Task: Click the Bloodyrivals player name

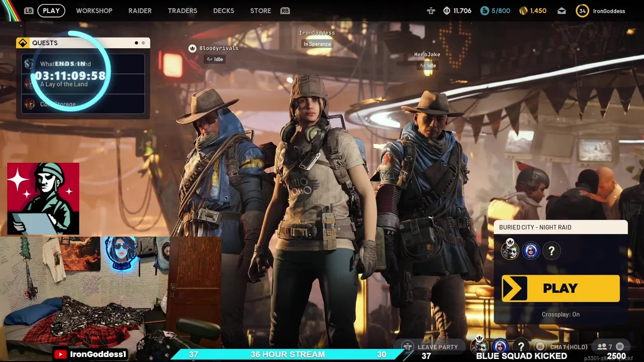Action: pyautogui.click(x=219, y=48)
